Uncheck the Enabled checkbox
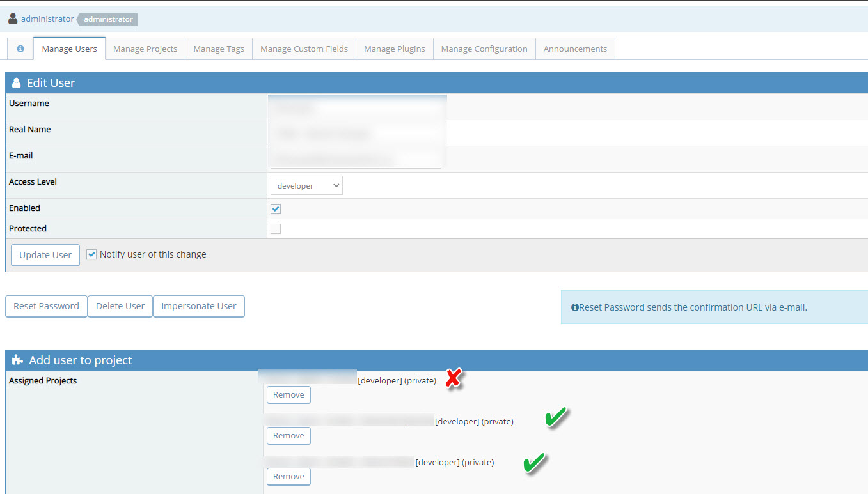Viewport: 868px width, 494px height. click(x=276, y=209)
